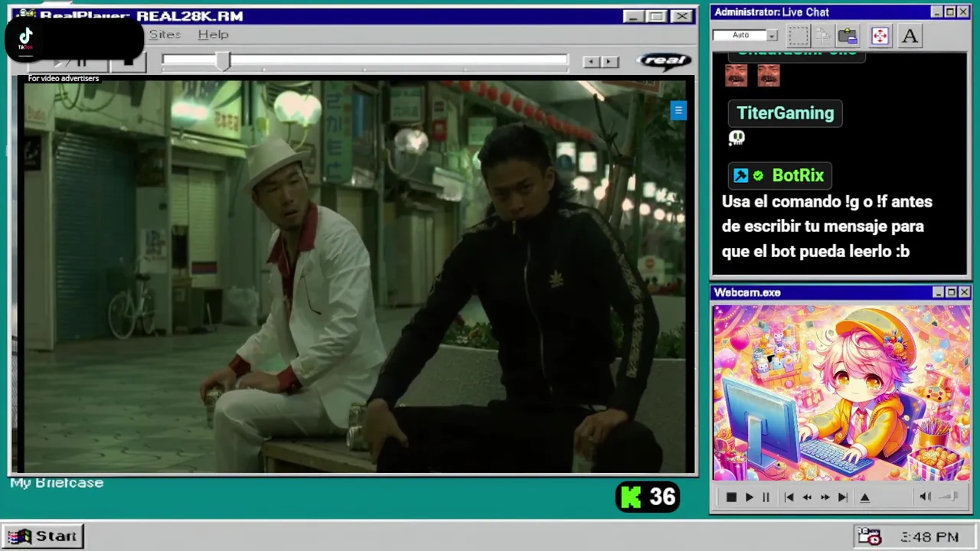Click the RealPlayer seek slider thumb

click(222, 61)
